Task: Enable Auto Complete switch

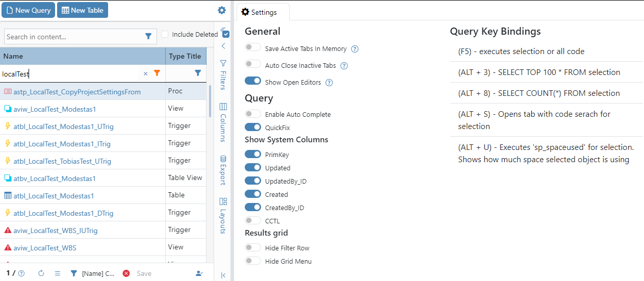Action: pos(253,114)
